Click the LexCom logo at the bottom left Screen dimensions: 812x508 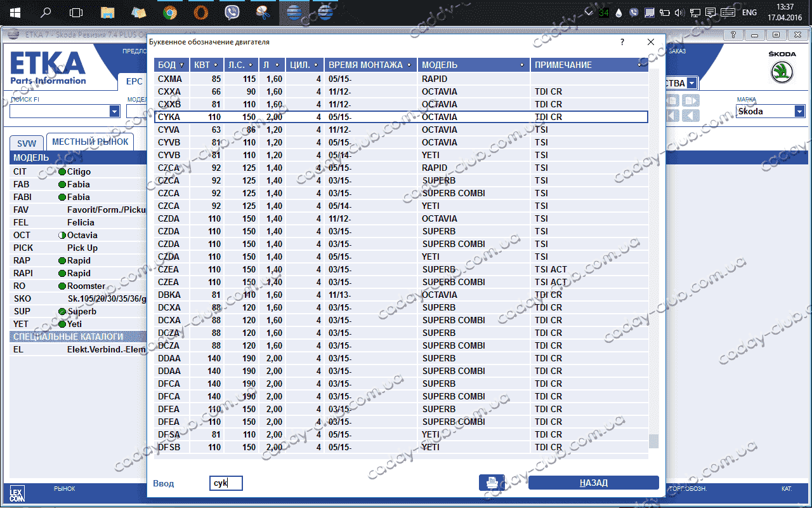(x=17, y=494)
